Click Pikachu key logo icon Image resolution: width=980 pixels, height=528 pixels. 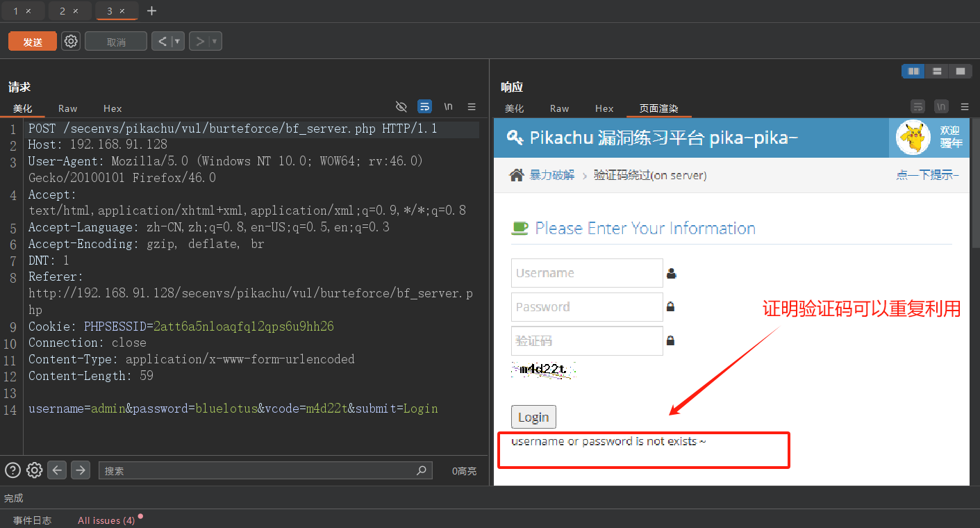point(515,138)
